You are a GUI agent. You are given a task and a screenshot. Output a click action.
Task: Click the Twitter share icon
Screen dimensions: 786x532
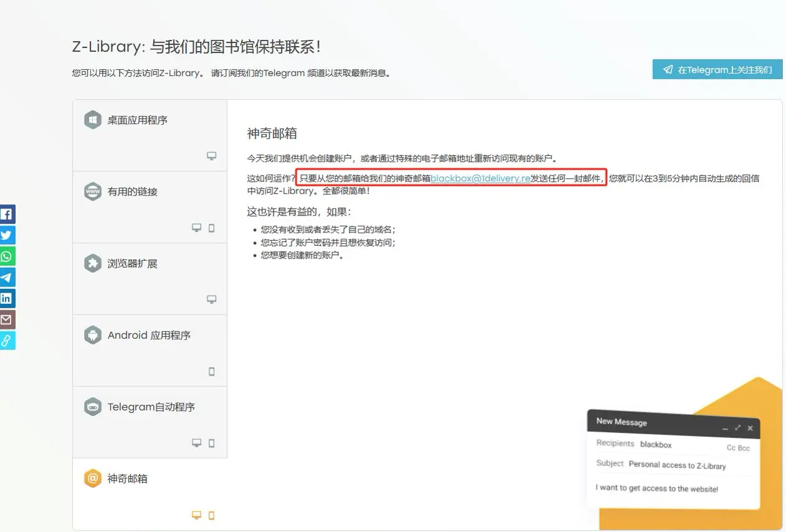coord(7,235)
